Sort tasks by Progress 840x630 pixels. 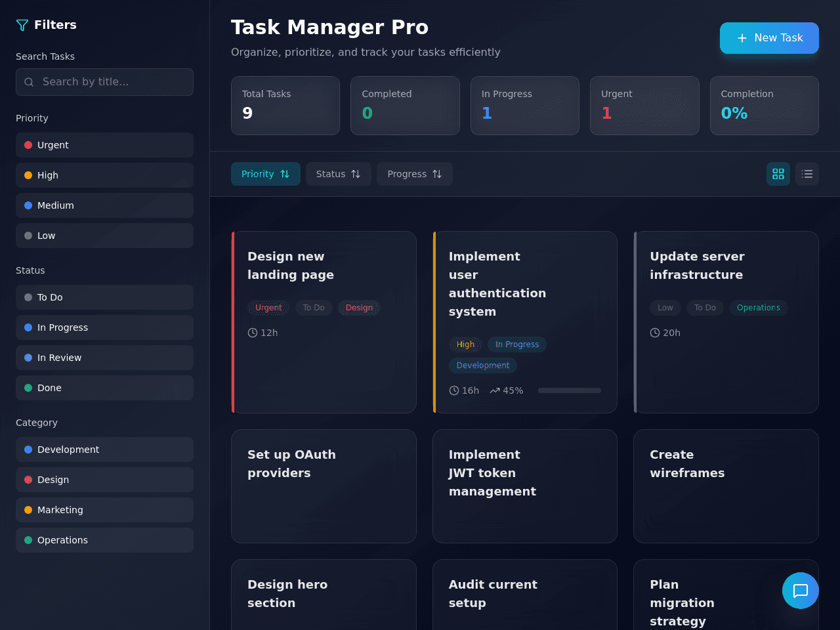click(415, 174)
